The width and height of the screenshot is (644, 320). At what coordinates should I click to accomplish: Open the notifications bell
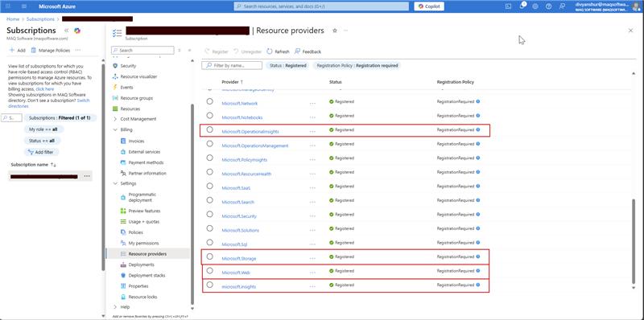pos(522,6)
